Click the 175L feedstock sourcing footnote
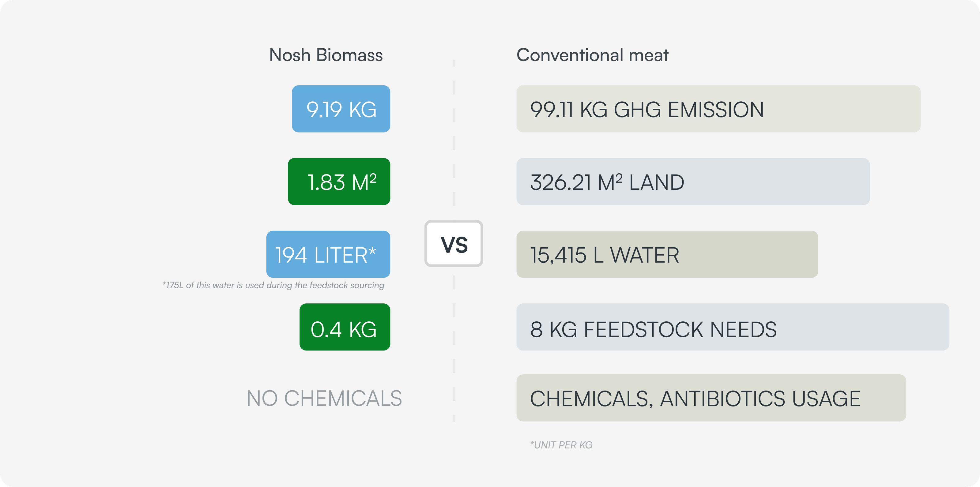 [x=273, y=285]
